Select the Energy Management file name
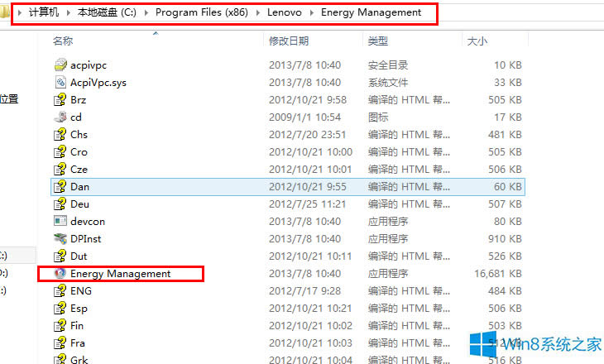604x364 pixels. coord(120,274)
